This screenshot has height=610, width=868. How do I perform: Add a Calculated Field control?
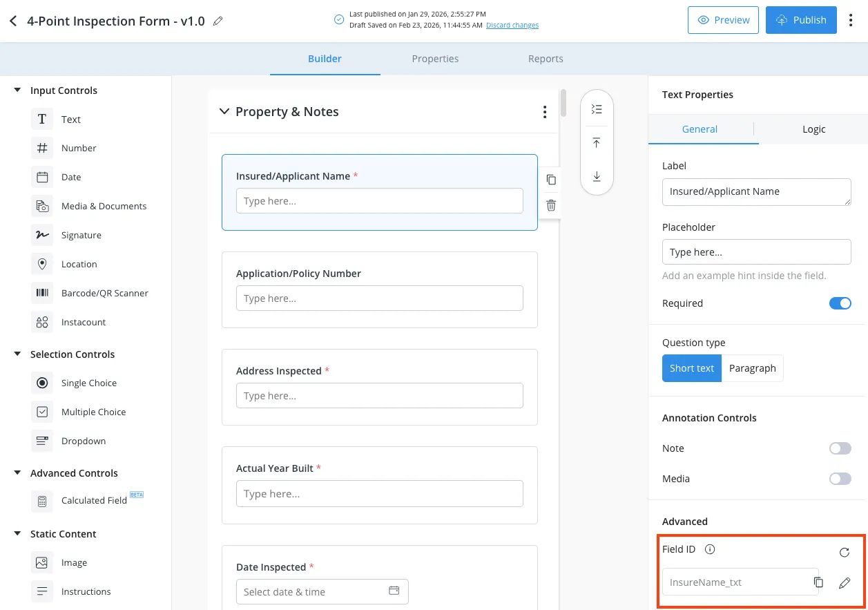click(x=87, y=501)
